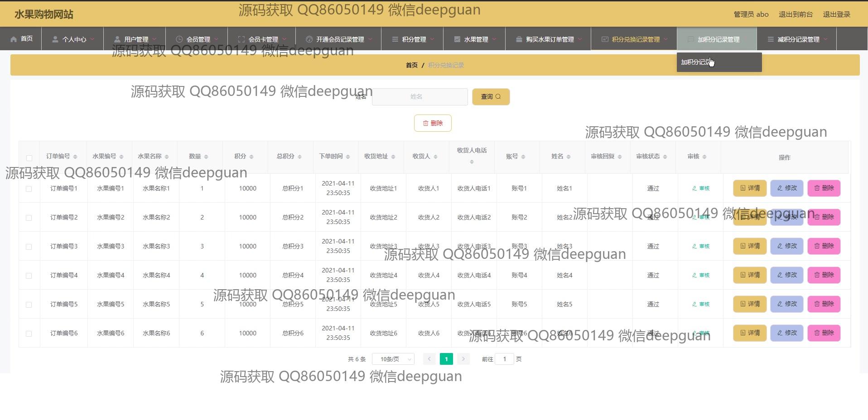
Task: Click sort icon beside 数量 column header
Action: tap(206, 157)
